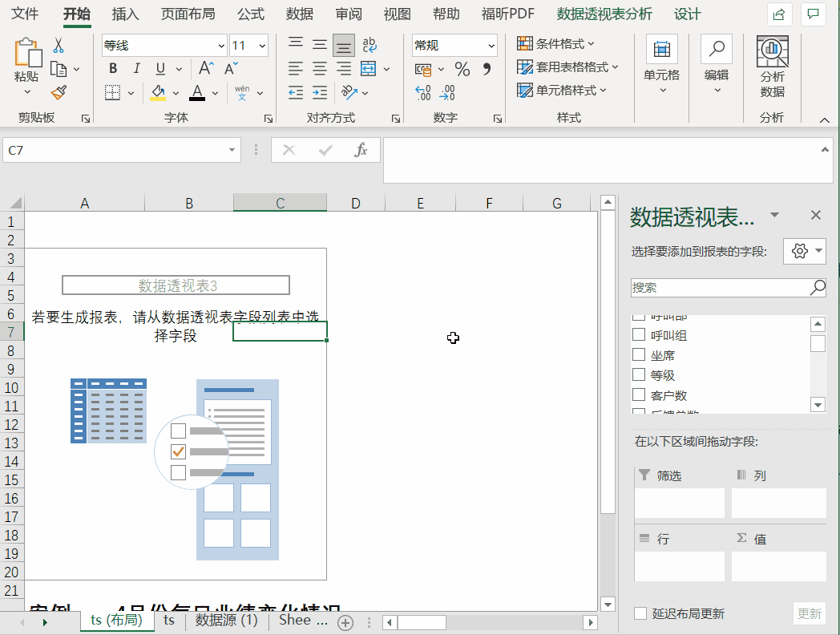
Task: Open the Comments icon at top right
Action: [x=814, y=14]
